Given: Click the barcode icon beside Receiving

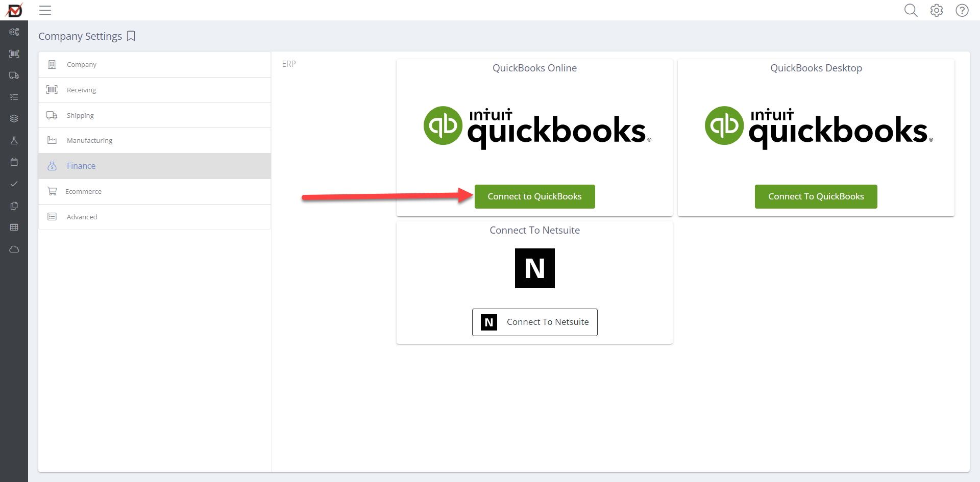Looking at the screenshot, I should 52,90.
